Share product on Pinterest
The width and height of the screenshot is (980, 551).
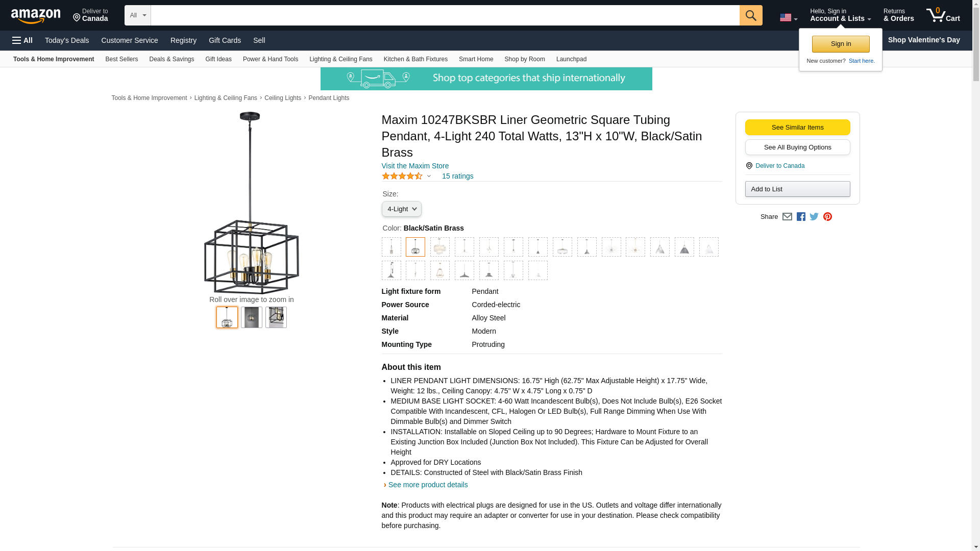tap(827, 217)
